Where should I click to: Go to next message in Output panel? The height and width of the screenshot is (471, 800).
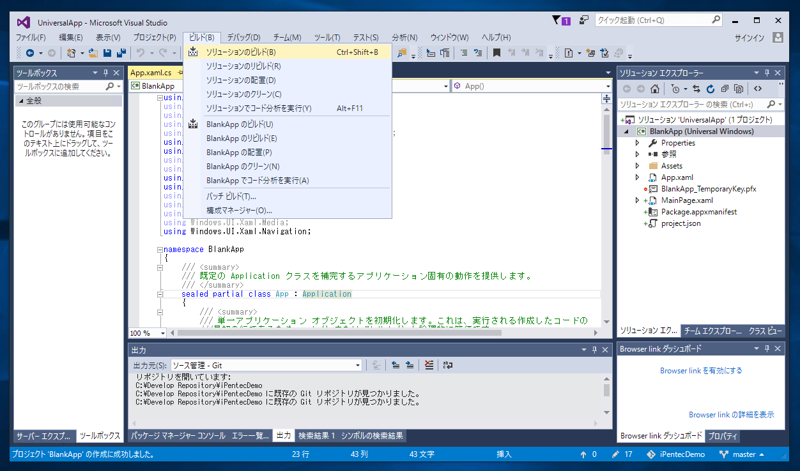(410, 365)
